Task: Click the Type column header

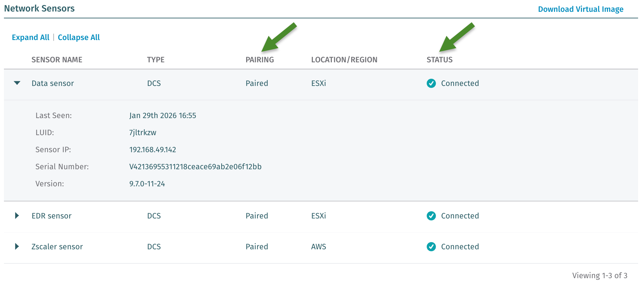Action: (156, 60)
